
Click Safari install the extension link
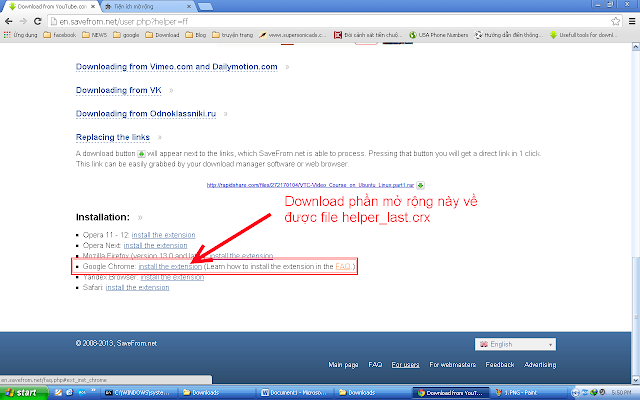pos(137,288)
